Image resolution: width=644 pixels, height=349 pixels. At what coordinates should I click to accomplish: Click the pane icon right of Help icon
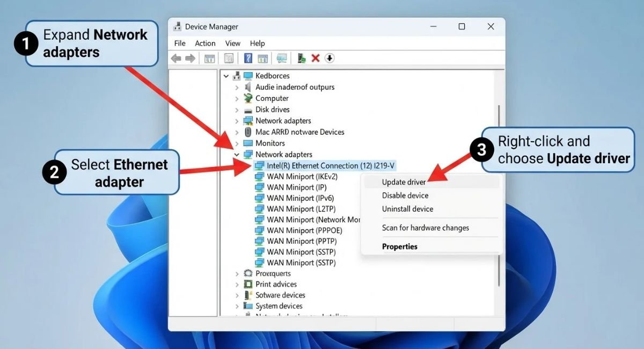coord(262,58)
